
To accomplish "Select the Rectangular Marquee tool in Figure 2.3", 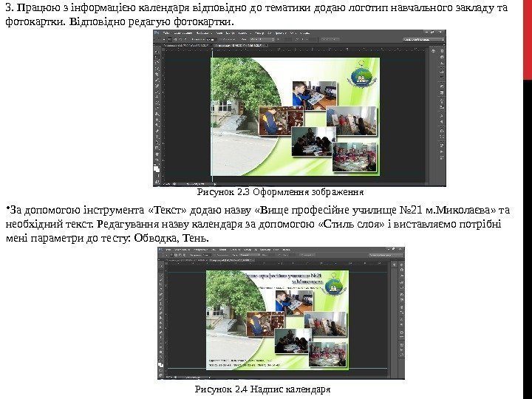I will click(x=157, y=57).
